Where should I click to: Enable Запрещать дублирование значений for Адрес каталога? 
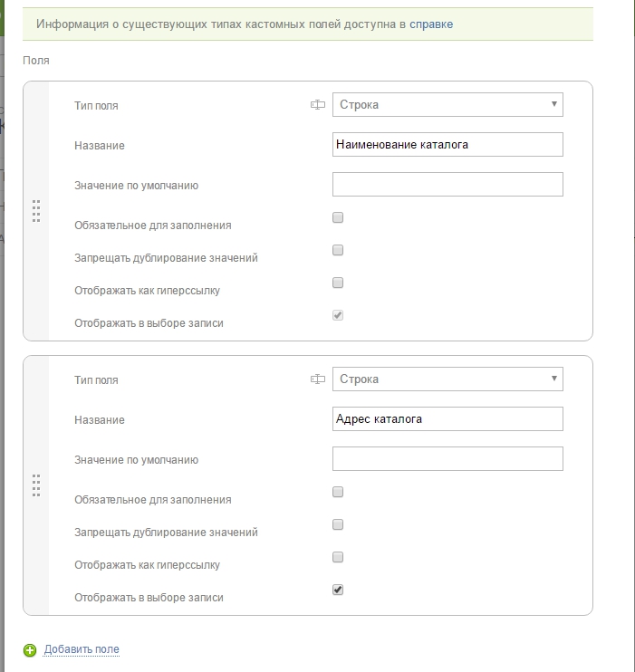click(x=338, y=524)
